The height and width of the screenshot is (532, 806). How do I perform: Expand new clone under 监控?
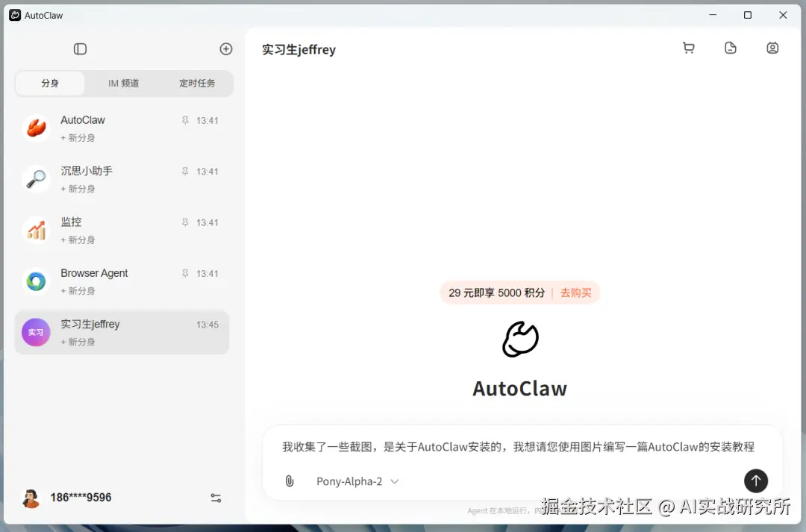point(78,240)
